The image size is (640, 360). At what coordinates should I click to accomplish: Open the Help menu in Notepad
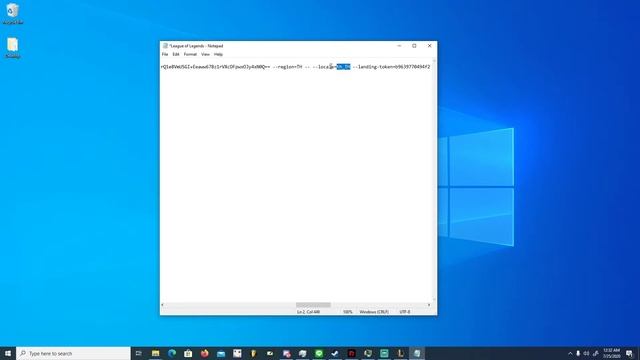click(x=218, y=54)
